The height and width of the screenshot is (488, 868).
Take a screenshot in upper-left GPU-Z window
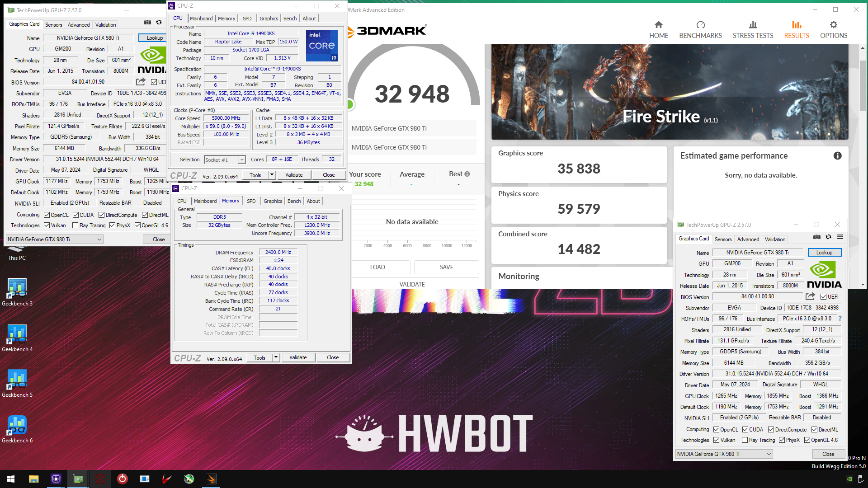(x=147, y=22)
